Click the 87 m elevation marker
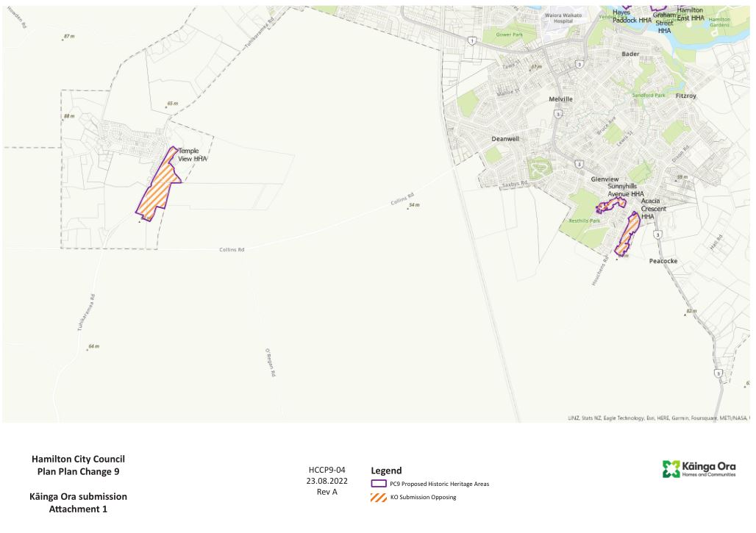The width and height of the screenshot is (756, 533). coord(69,36)
